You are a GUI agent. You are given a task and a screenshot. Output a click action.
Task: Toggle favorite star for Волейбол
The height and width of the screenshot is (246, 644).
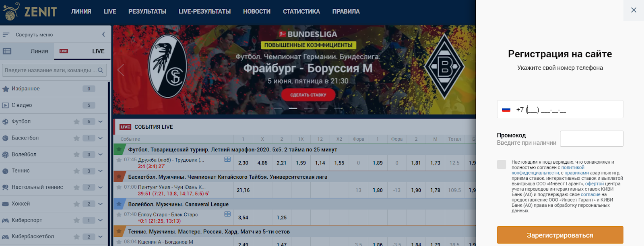(76, 154)
